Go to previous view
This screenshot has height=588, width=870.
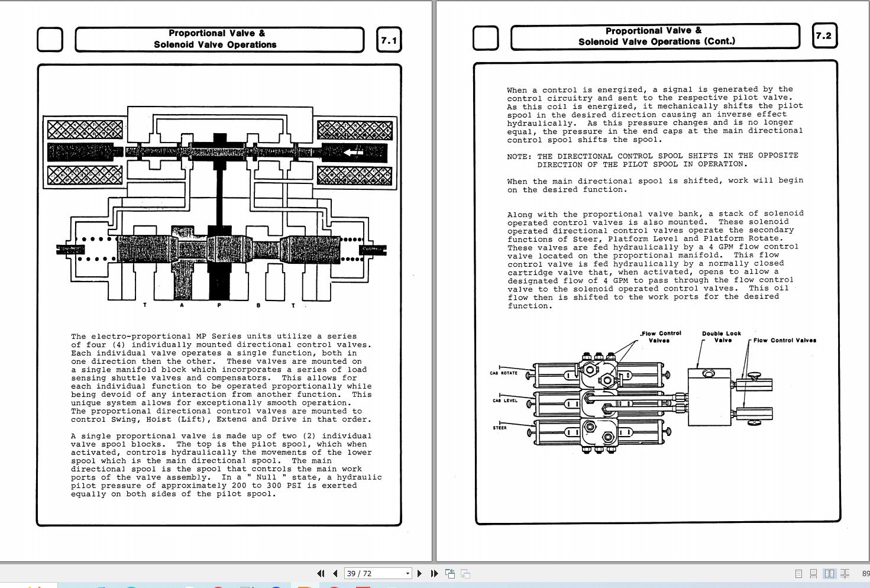(x=450, y=573)
